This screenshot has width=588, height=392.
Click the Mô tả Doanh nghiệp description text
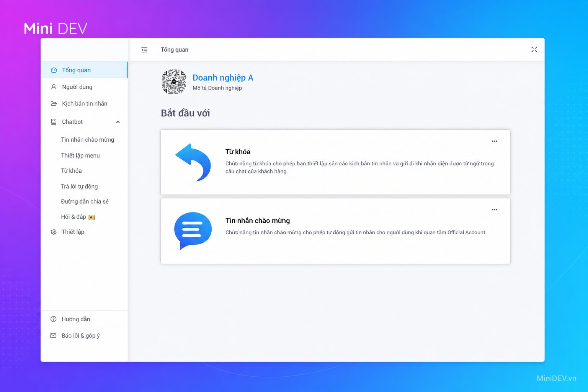(217, 88)
